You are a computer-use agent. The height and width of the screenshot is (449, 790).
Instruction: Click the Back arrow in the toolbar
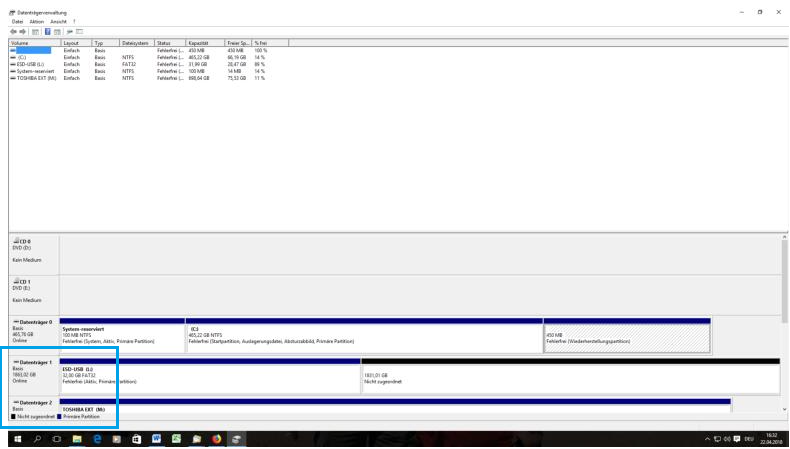(14, 31)
